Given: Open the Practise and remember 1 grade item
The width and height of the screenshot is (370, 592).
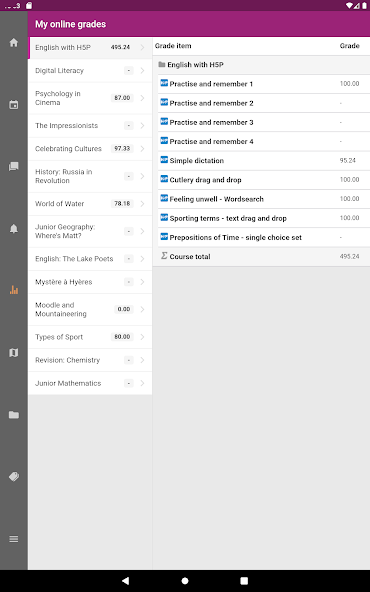Looking at the screenshot, I should (x=264, y=84).
